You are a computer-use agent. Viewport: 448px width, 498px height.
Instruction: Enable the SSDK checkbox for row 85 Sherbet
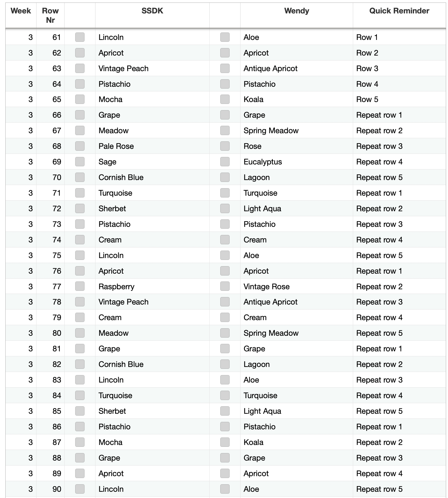80,411
